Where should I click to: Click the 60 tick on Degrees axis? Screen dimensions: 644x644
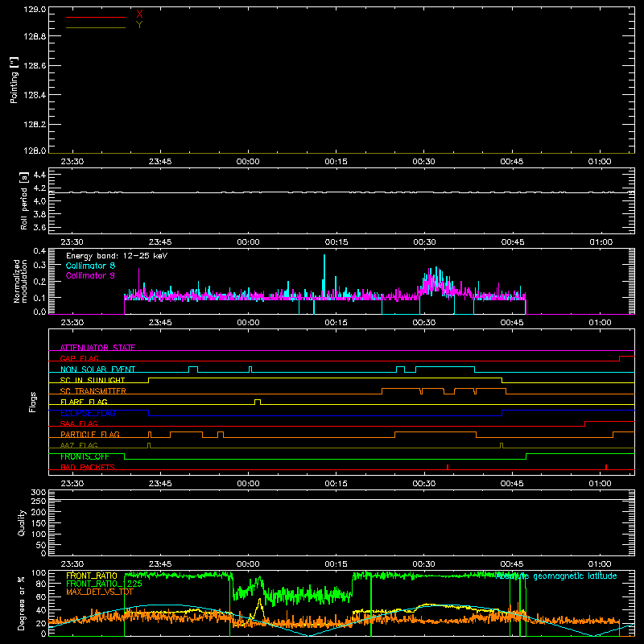pos(42,597)
